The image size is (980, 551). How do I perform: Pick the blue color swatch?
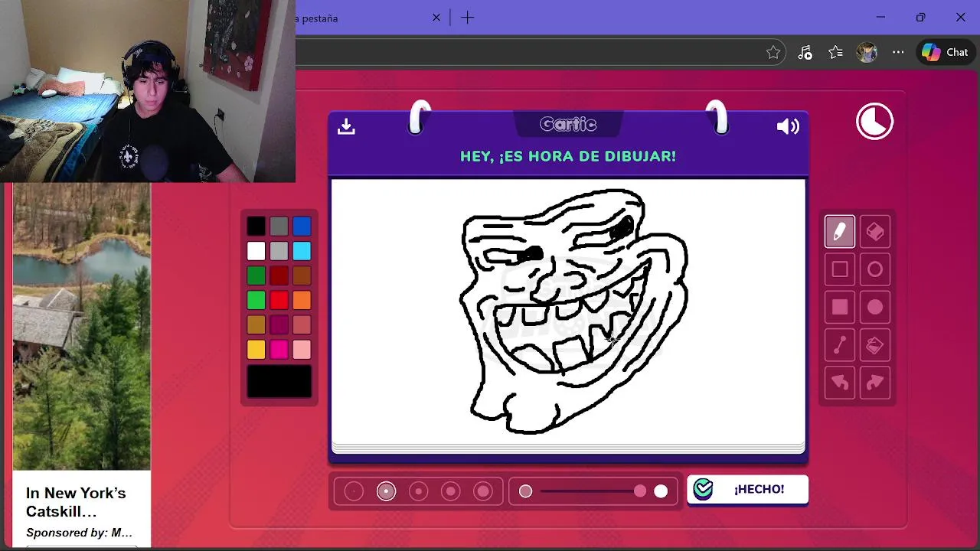(x=302, y=226)
